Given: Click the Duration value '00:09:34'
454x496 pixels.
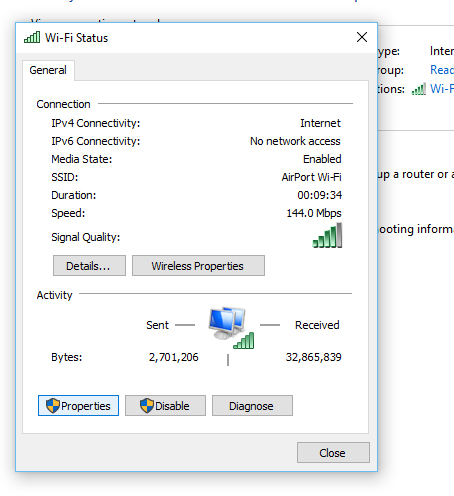Looking at the screenshot, I should (x=320, y=195).
